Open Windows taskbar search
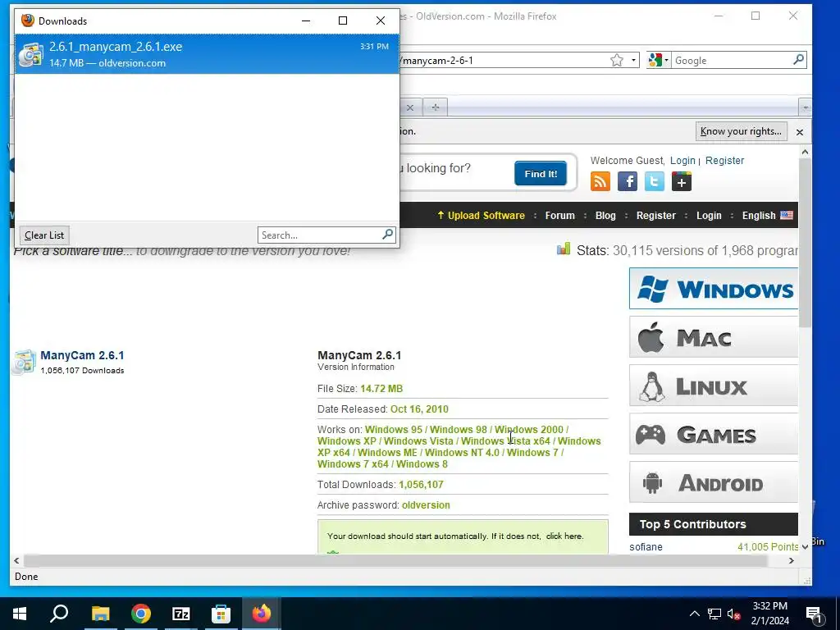Viewport: 840px width, 630px height. (59, 614)
